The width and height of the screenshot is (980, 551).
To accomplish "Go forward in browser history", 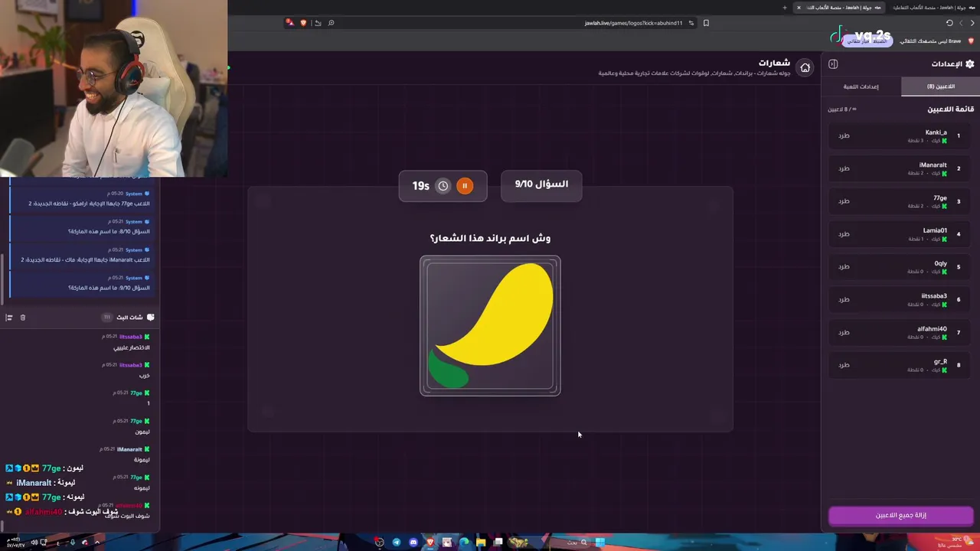I will pyautogui.click(x=962, y=23).
